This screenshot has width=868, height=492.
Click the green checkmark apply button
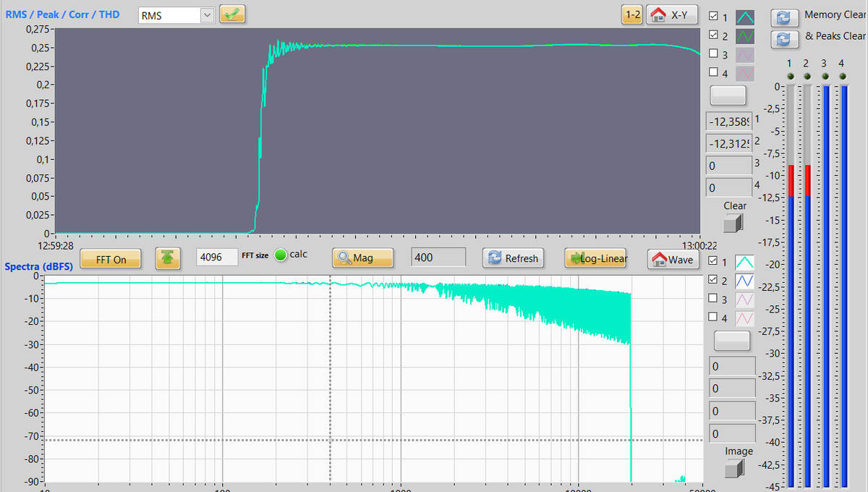click(x=233, y=14)
